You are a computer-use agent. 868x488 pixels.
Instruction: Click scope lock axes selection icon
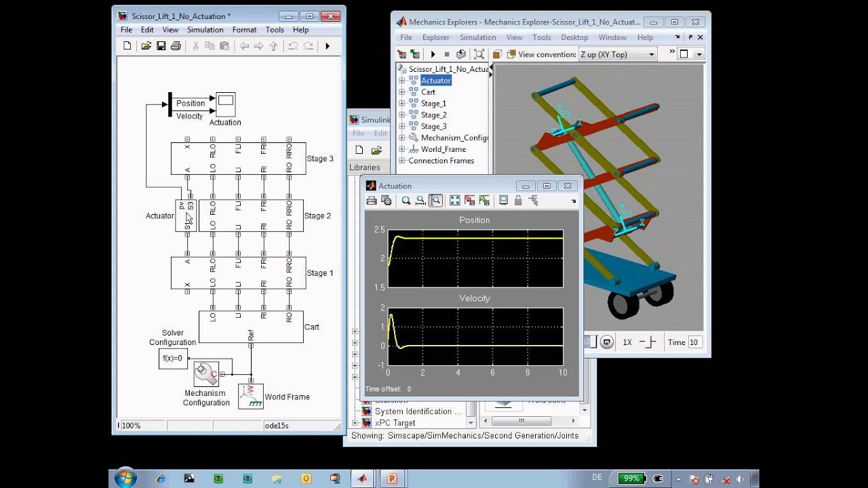[518, 201]
